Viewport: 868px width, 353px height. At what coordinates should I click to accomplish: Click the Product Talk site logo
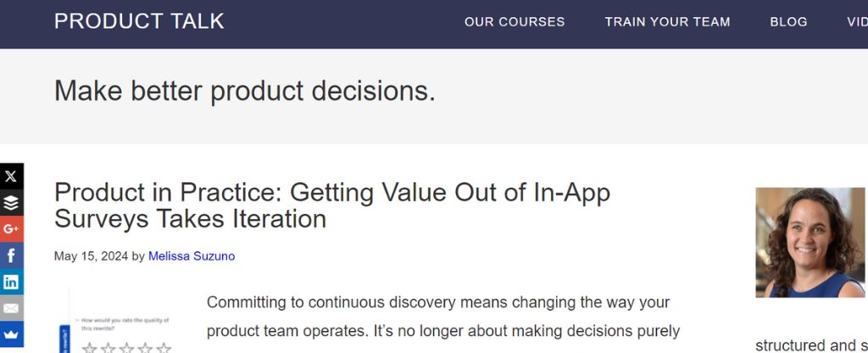click(139, 21)
